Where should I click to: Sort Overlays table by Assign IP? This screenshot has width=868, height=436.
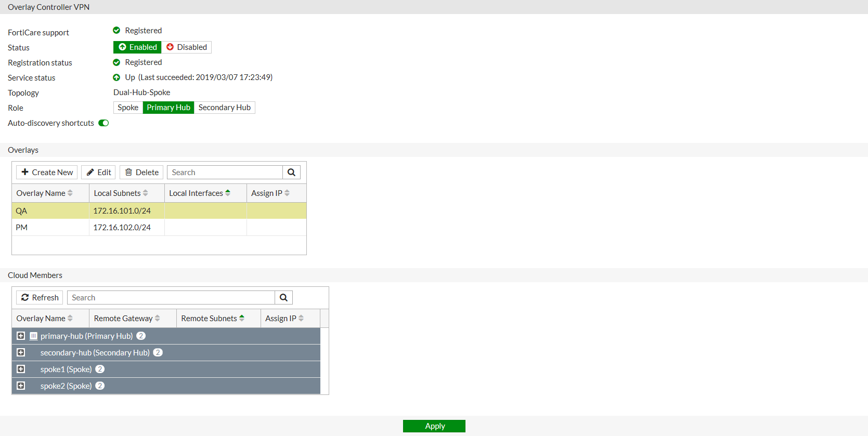click(x=287, y=193)
